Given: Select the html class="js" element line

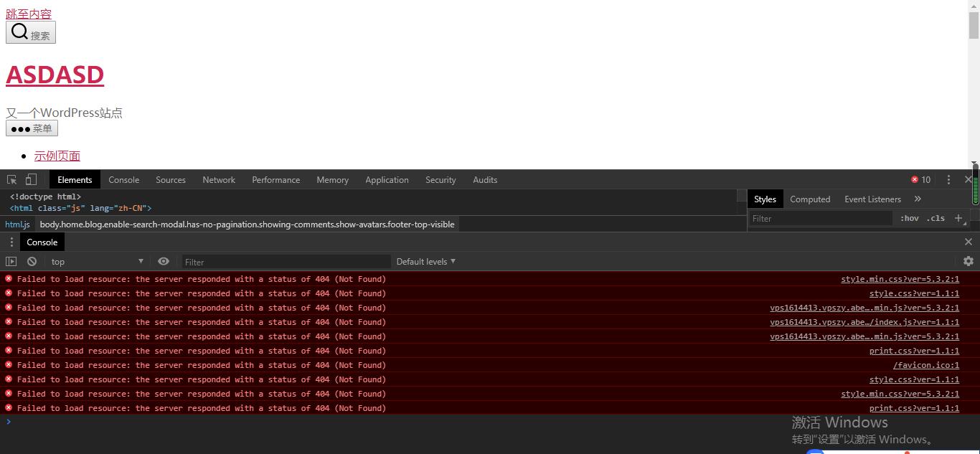Looking at the screenshot, I should (80, 208).
